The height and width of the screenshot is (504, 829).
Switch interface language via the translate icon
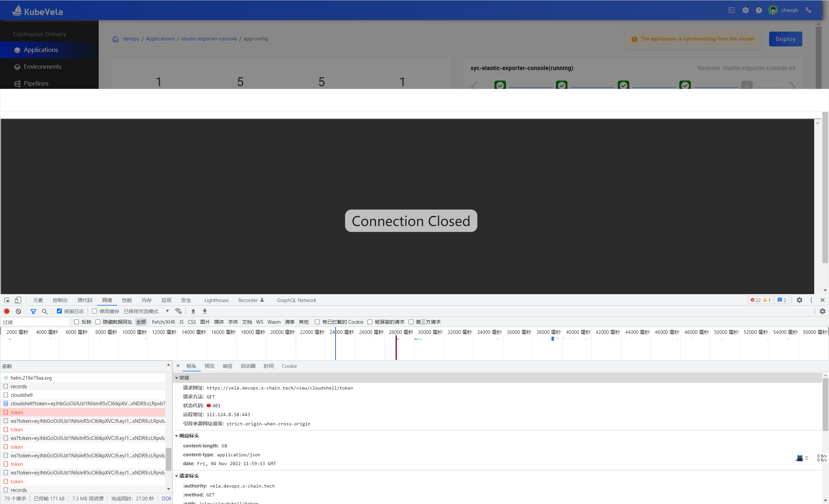click(x=808, y=10)
